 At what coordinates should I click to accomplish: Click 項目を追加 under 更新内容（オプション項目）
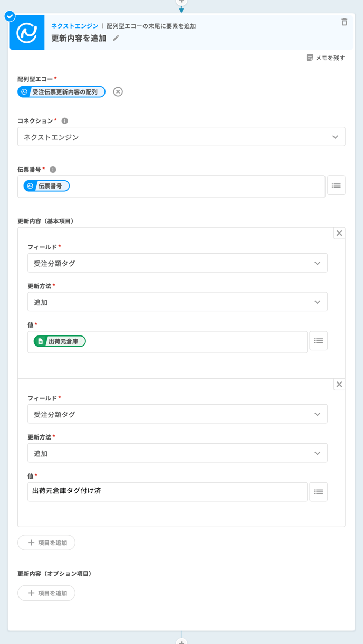coord(46,593)
